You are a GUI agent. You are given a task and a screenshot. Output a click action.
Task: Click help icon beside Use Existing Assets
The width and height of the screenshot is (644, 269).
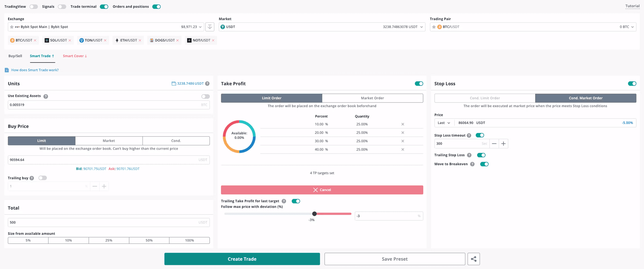click(46, 96)
